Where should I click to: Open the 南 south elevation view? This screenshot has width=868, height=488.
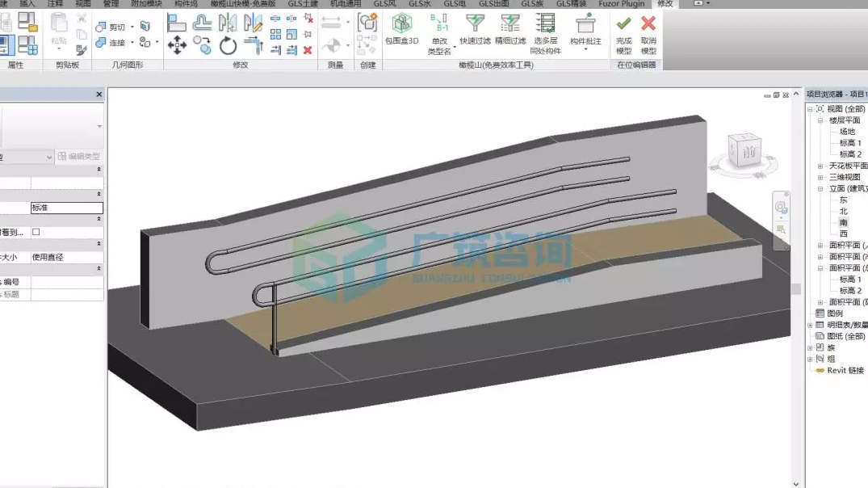coord(843,222)
